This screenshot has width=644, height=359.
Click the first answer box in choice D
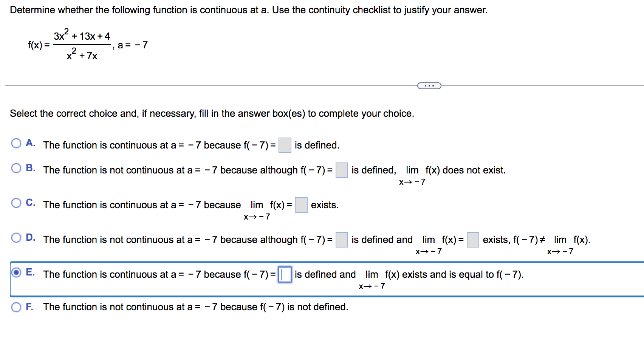(x=342, y=240)
